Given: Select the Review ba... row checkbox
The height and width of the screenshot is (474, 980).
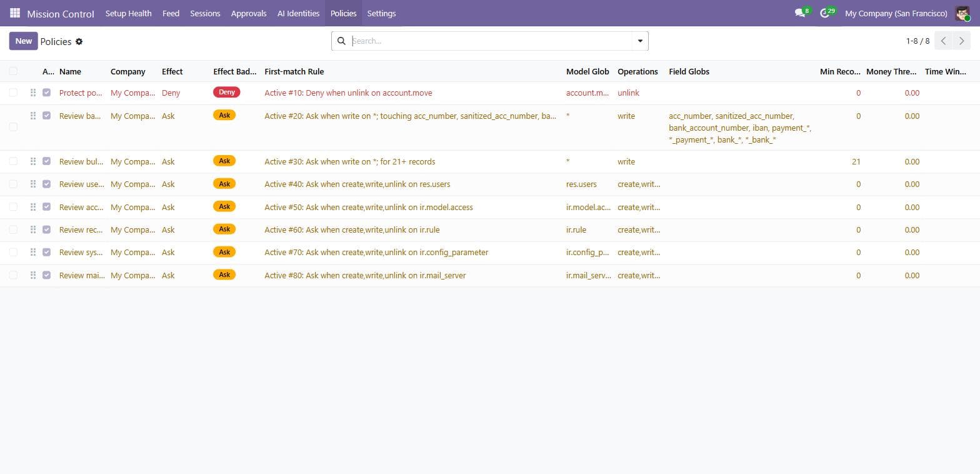Looking at the screenshot, I should [x=13, y=127].
